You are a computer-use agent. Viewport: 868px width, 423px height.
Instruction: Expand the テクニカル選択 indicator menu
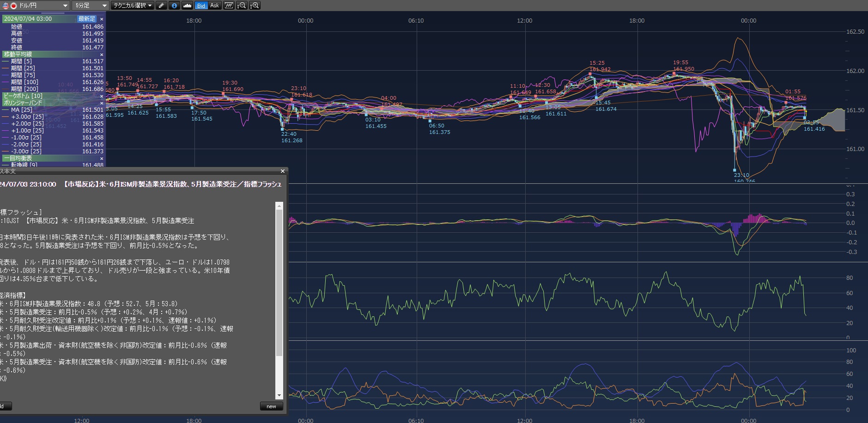pyautogui.click(x=132, y=6)
